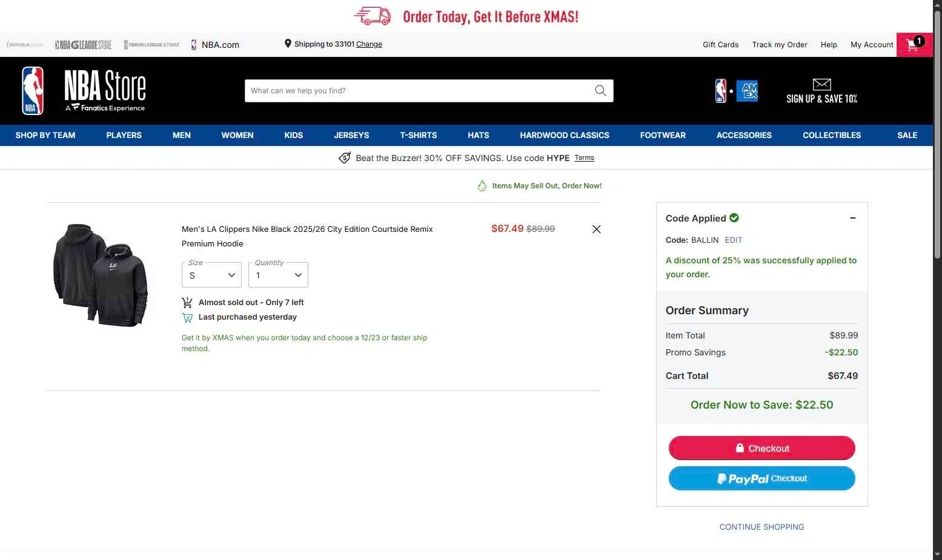The image size is (942, 560).
Task: Click the PayPal Checkout button
Action: click(x=762, y=478)
